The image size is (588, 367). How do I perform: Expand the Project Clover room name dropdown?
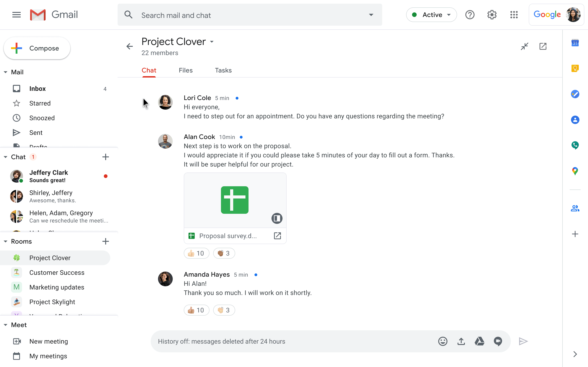point(212,42)
